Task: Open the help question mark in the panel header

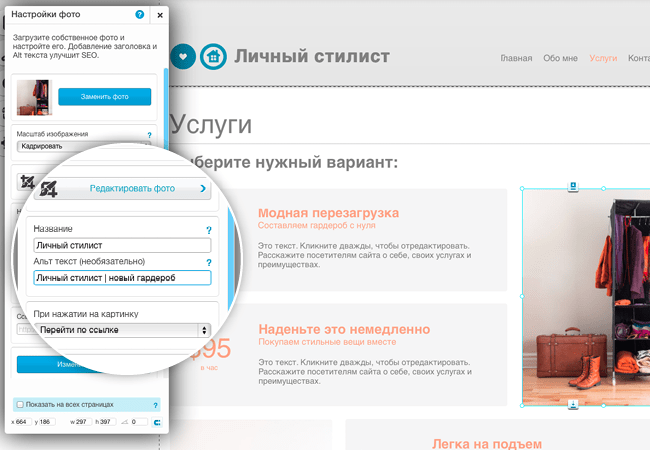Action: coord(140,15)
